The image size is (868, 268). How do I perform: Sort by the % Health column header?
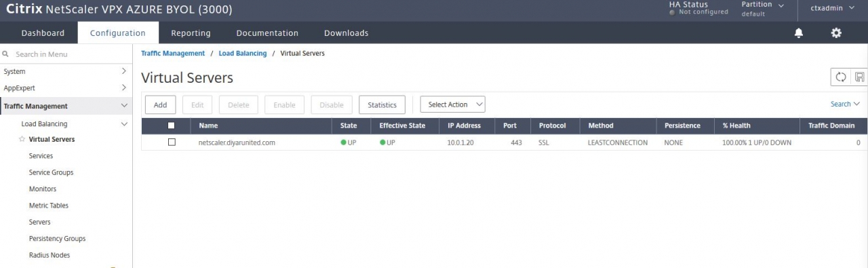pyautogui.click(x=736, y=126)
